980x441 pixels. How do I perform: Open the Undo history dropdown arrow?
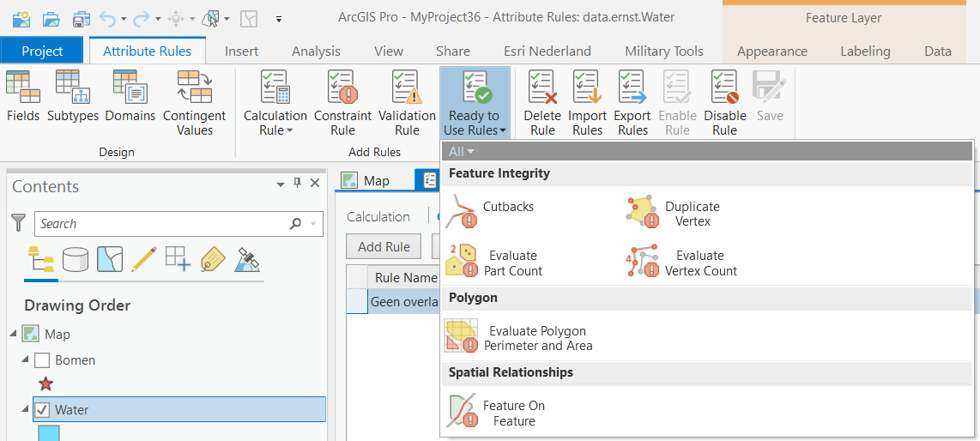click(x=123, y=20)
